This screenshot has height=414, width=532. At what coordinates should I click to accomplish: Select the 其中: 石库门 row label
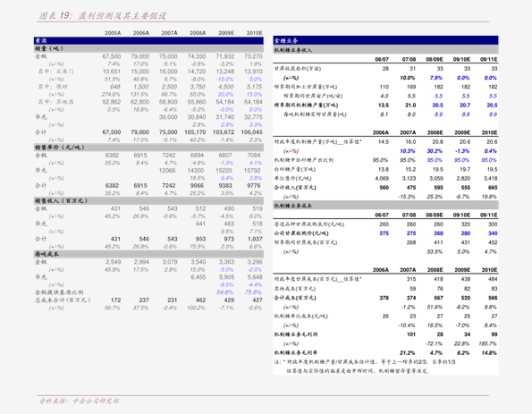55,72
